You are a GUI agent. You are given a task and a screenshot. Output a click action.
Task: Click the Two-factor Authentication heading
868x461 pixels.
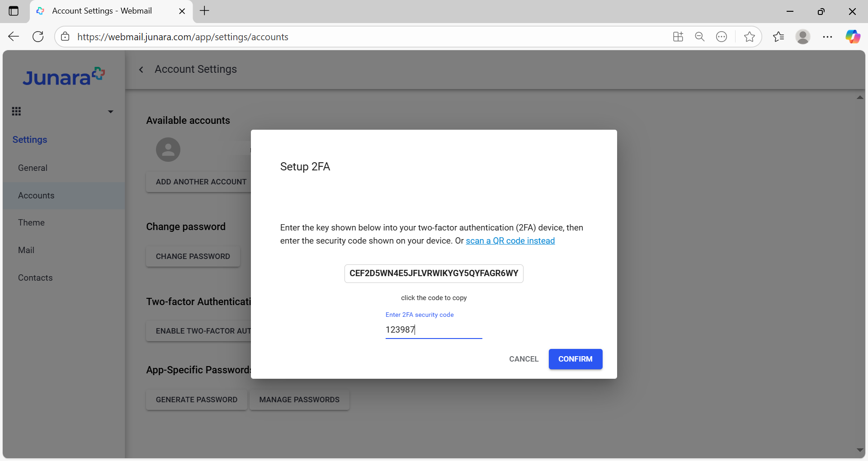point(198,302)
